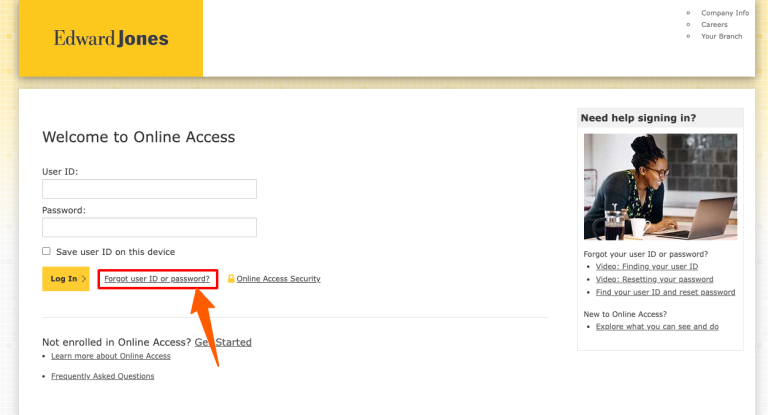This screenshot has height=415, width=768.
Task: Open Online Access Security link
Action: coord(278,279)
